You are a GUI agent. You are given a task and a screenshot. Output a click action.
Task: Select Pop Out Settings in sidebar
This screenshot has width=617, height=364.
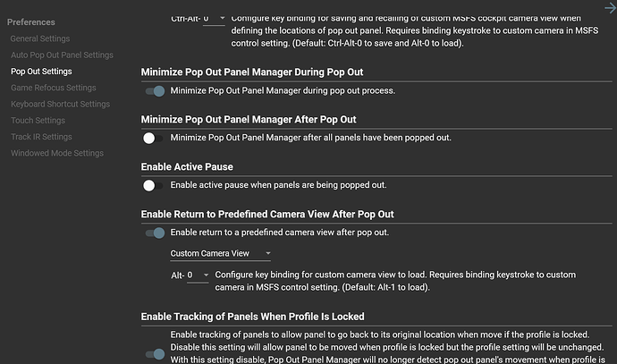coord(41,71)
